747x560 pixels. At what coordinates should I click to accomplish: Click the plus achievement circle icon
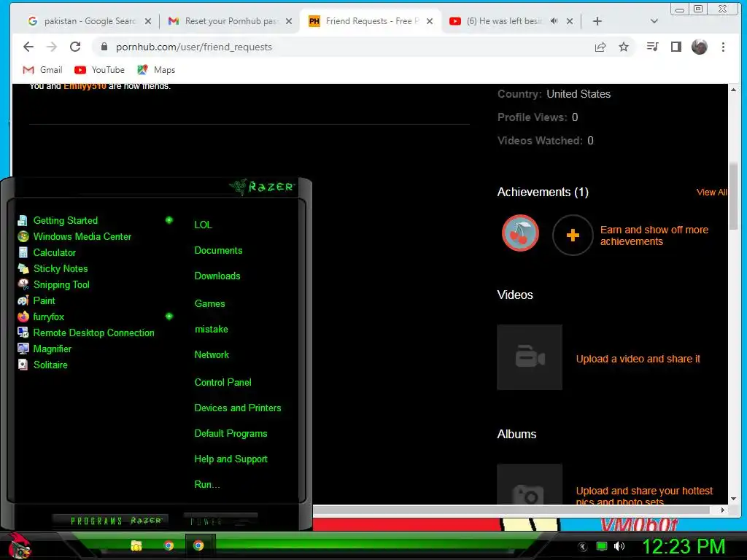tap(573, 235)
